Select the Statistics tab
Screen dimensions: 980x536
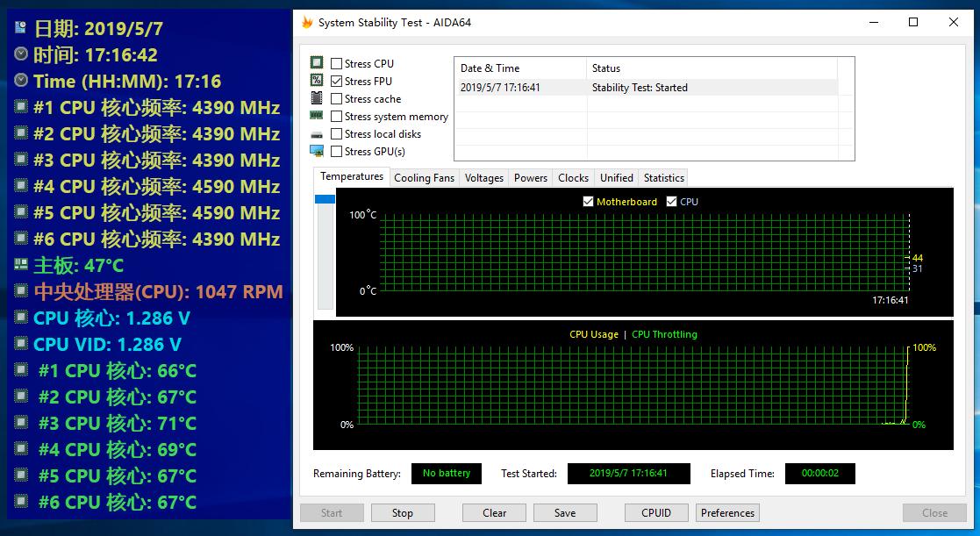tap(664, 178)
